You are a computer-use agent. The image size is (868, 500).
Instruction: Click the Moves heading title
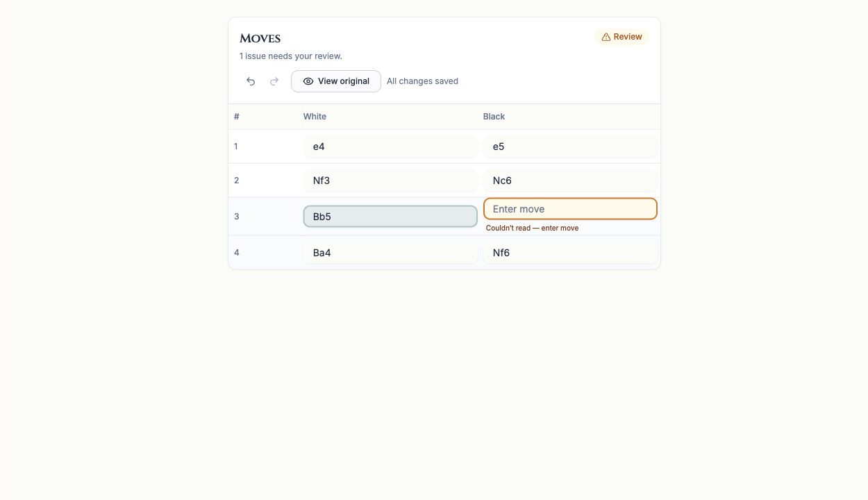click(x=260, y=38)
